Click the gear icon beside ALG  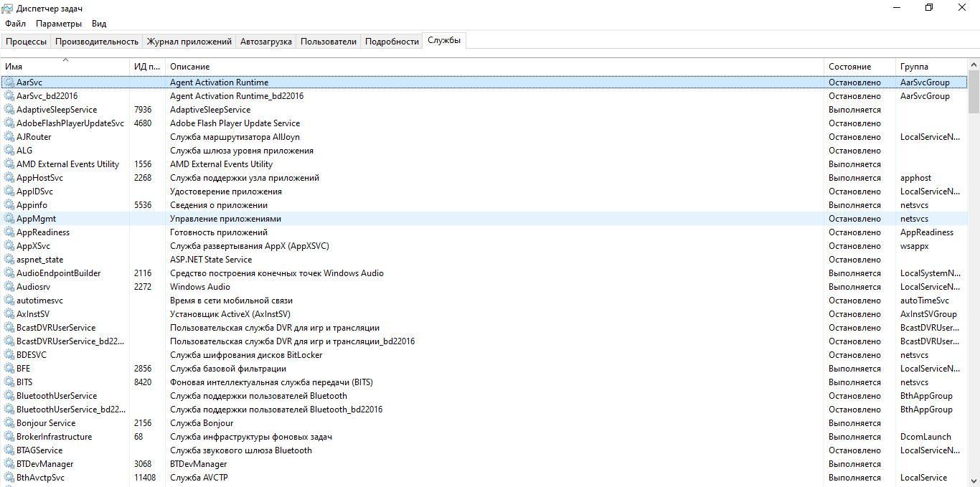pos(9,151)
